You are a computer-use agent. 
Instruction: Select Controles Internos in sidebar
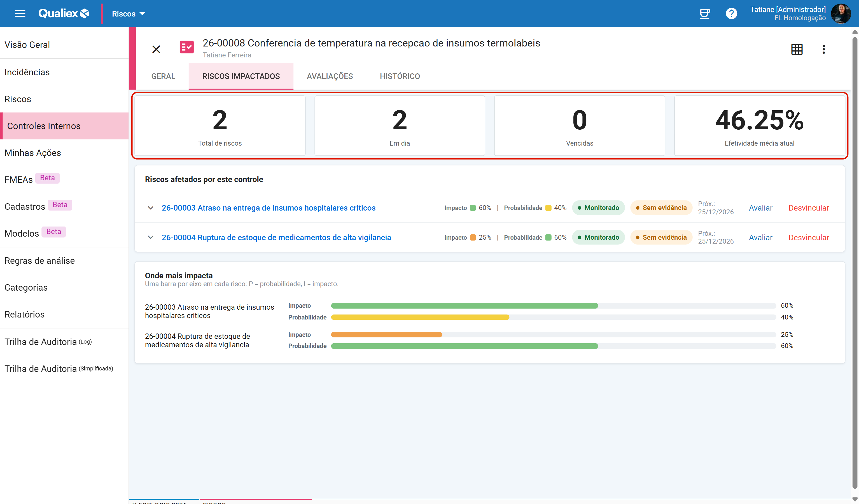click(x=64, y=126)
